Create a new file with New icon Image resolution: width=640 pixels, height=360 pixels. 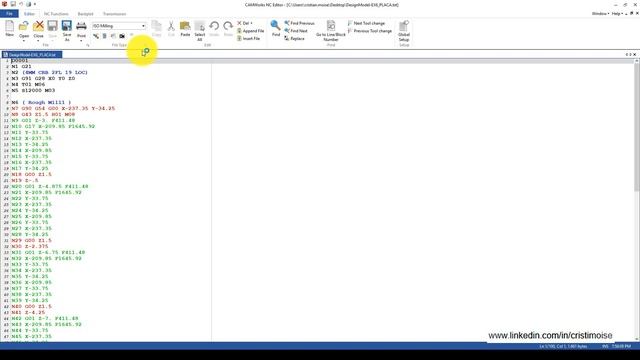click(9, 26)
